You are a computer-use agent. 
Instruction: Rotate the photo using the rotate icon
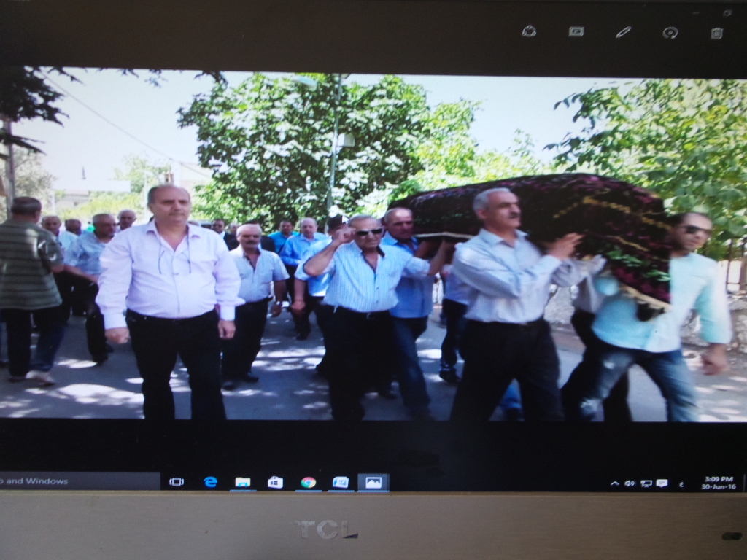pos(670,32)
